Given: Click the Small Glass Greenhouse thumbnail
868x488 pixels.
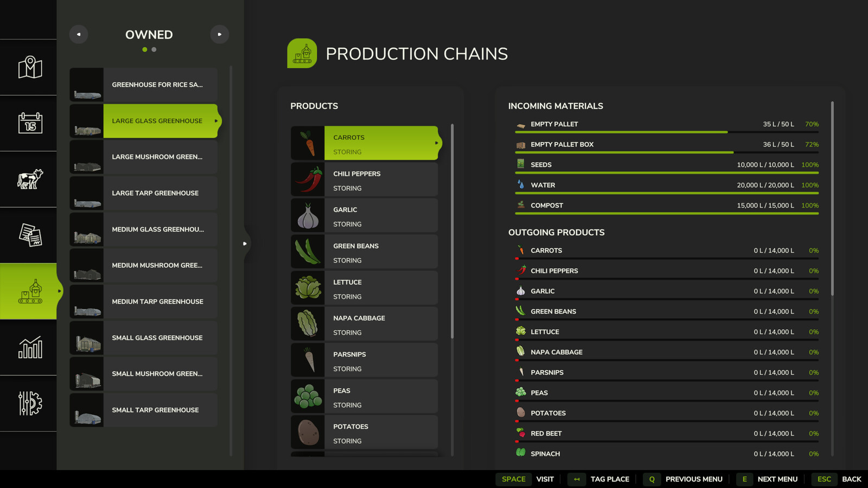Looking at the screenshot, I should (x=87, y=338).
